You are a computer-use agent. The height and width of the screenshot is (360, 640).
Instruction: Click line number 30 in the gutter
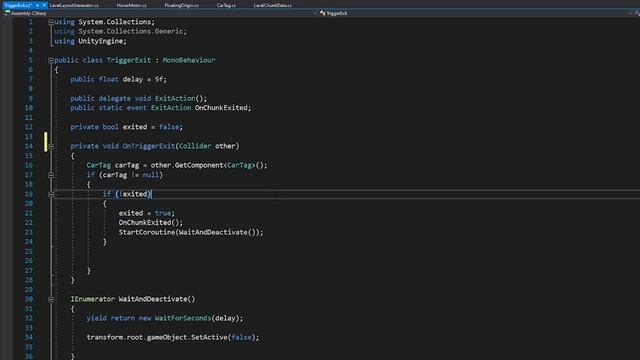coord(29,299)
